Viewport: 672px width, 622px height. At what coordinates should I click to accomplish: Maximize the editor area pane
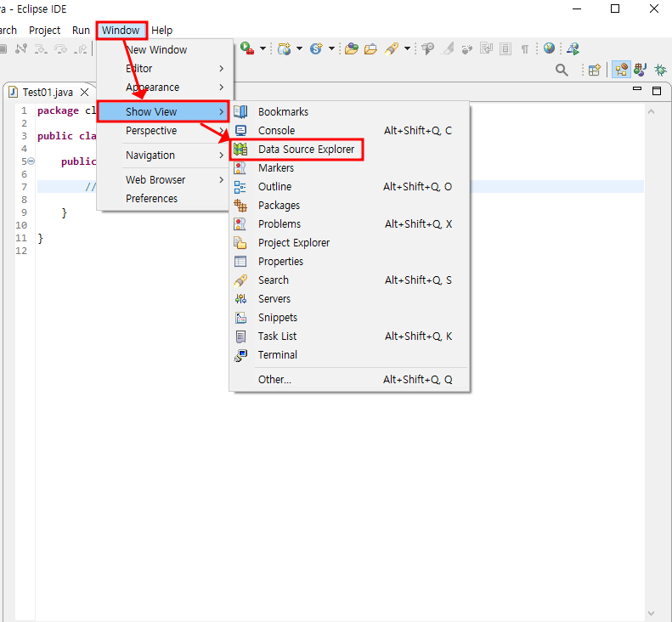tap(657, 91)
